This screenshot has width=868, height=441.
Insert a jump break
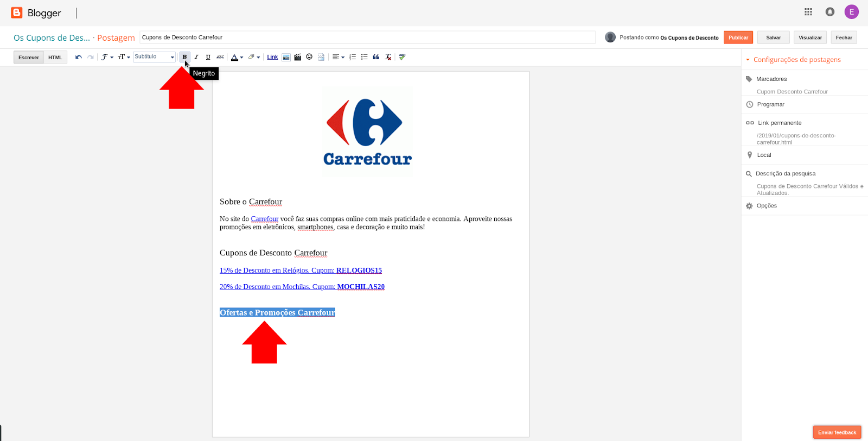pyautogui.click(x=321, y=57)
